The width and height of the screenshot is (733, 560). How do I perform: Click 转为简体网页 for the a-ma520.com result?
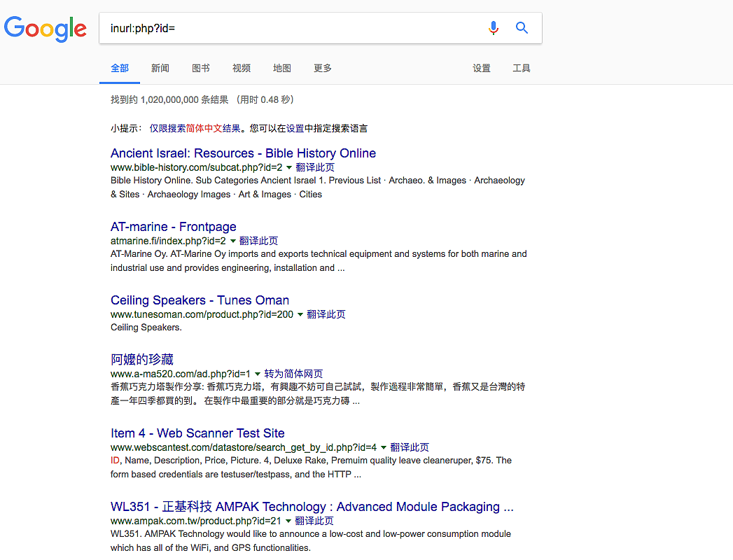[x=293, y=374]
